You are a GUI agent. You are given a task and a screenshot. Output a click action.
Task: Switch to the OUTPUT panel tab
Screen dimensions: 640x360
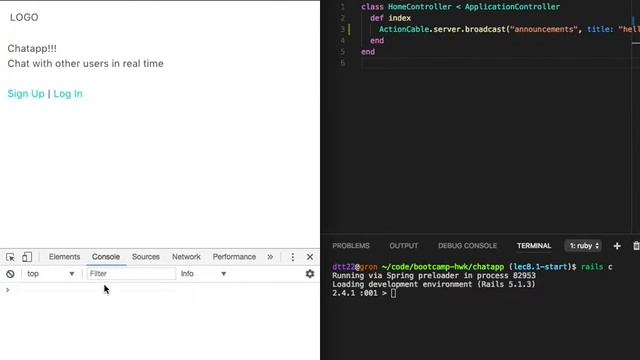click(404, 246)
